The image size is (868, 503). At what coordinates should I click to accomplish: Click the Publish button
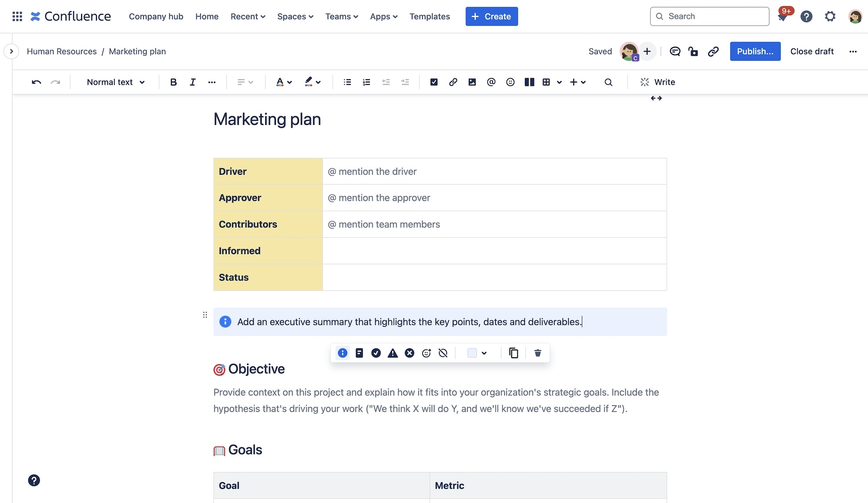755,51
